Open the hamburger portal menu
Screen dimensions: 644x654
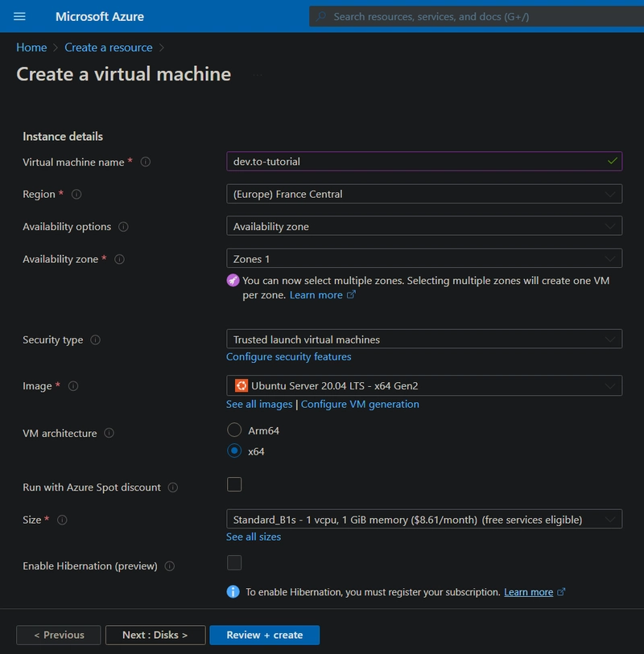tap(20, 16)
